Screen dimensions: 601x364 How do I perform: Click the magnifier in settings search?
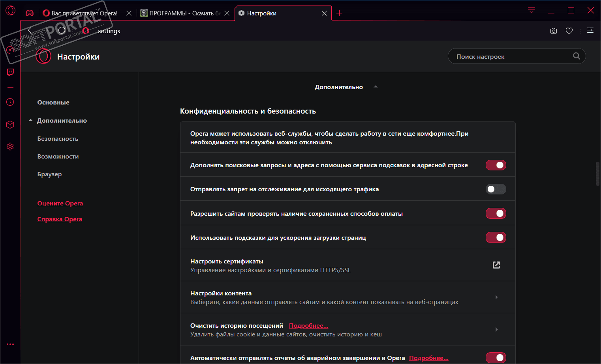tap(577, 56)
